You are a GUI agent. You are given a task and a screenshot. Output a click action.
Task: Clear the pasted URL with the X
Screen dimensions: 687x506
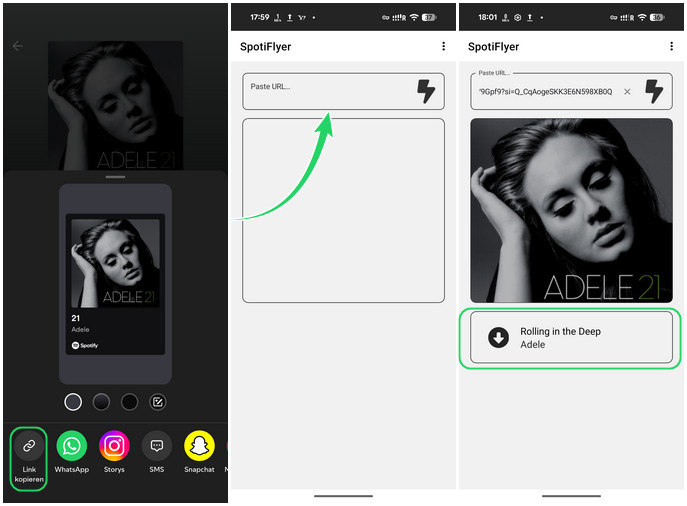coord(627,92)
